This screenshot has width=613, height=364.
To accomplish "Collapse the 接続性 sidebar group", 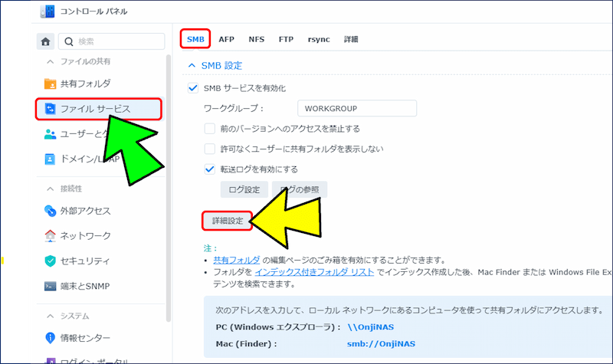I will [50, 189].
